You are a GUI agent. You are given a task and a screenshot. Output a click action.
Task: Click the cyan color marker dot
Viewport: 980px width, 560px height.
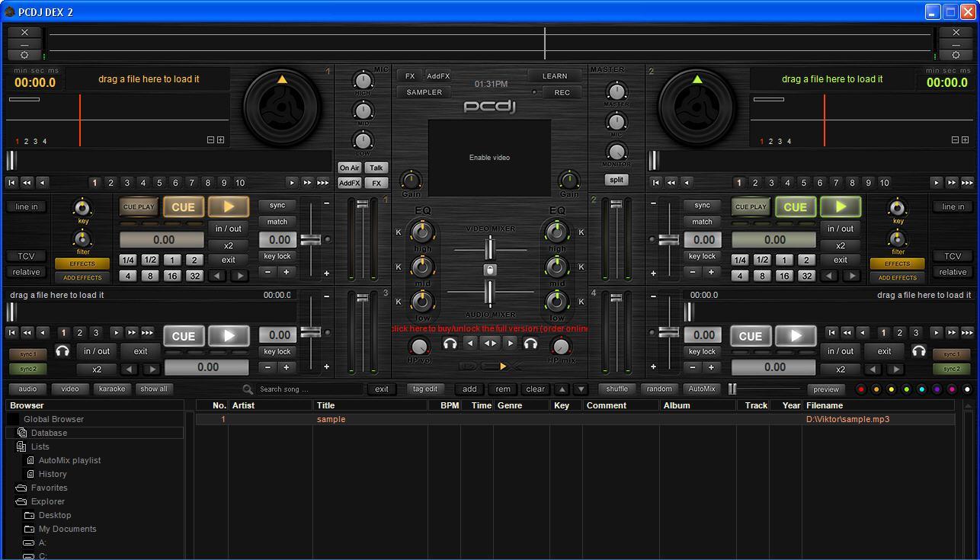point(922,389)
